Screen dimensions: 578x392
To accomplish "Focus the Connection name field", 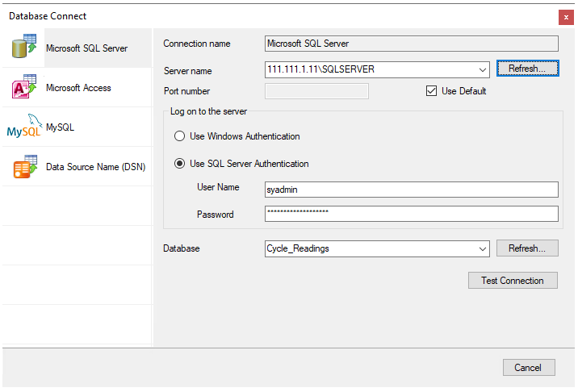I will 412,44.
